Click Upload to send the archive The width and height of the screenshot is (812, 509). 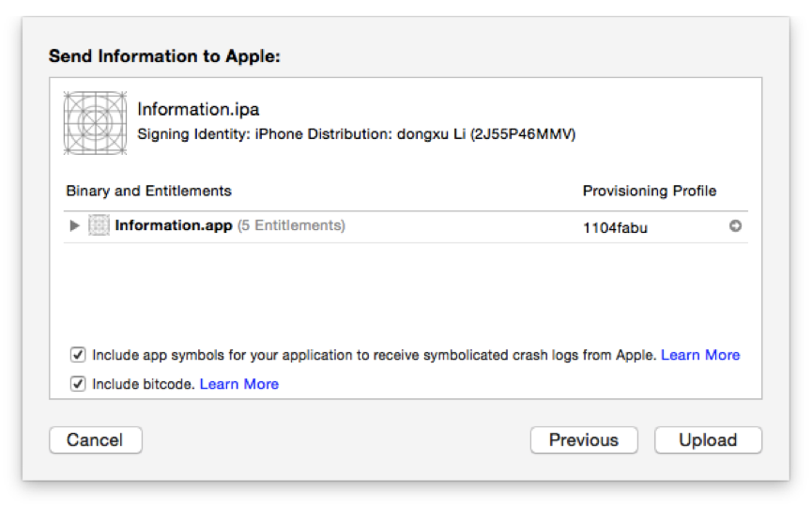pyautogui.click(x=708, y=440)
